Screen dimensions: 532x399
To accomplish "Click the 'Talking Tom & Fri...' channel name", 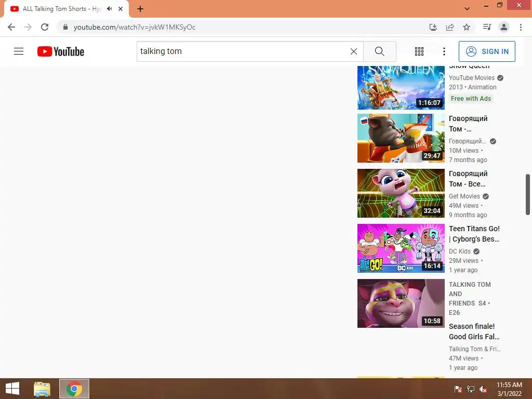I will [x=475, y=349].
